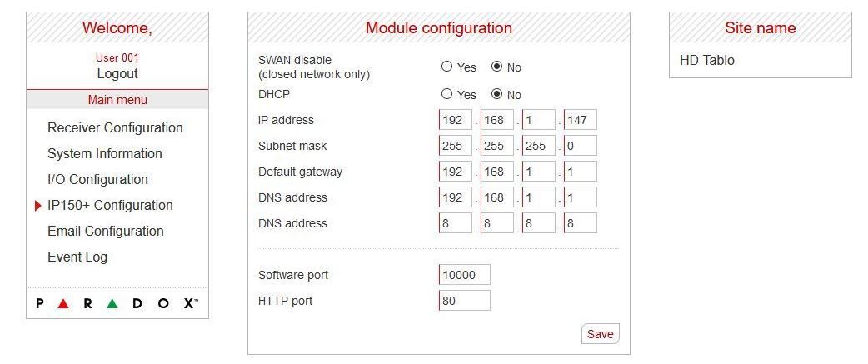Click the last Subnet mask octet field
This screenshot has width=868, height=364.
pos(581,146)
